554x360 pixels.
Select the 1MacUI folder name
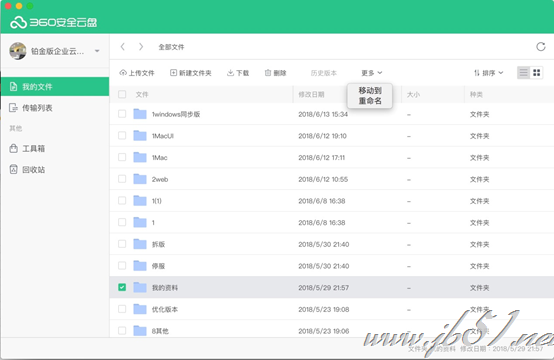(x=163, y=136)
